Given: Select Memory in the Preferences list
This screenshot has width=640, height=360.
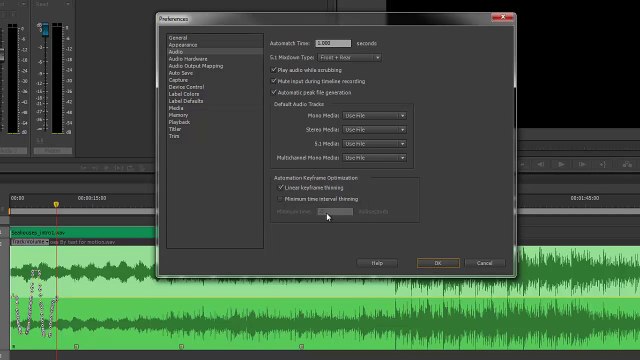Looking at the screenshot, I should tap(178, 115).
